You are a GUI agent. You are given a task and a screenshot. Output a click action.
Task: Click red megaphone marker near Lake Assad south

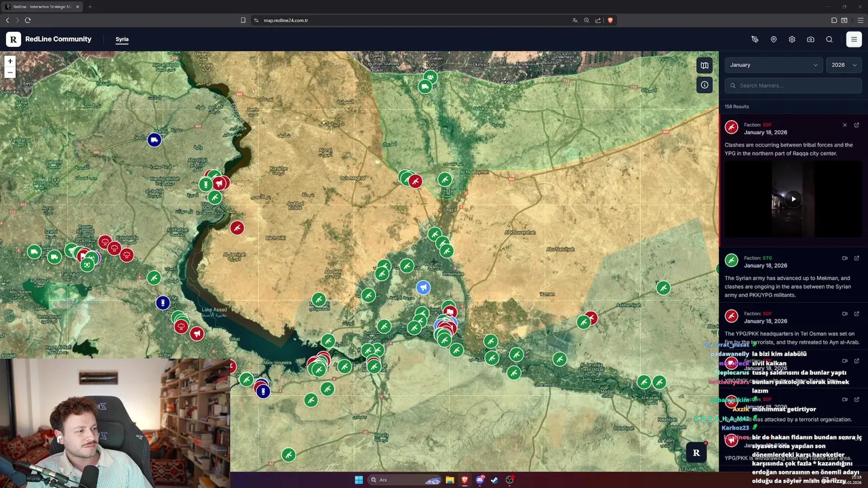(x=197, y=333)
